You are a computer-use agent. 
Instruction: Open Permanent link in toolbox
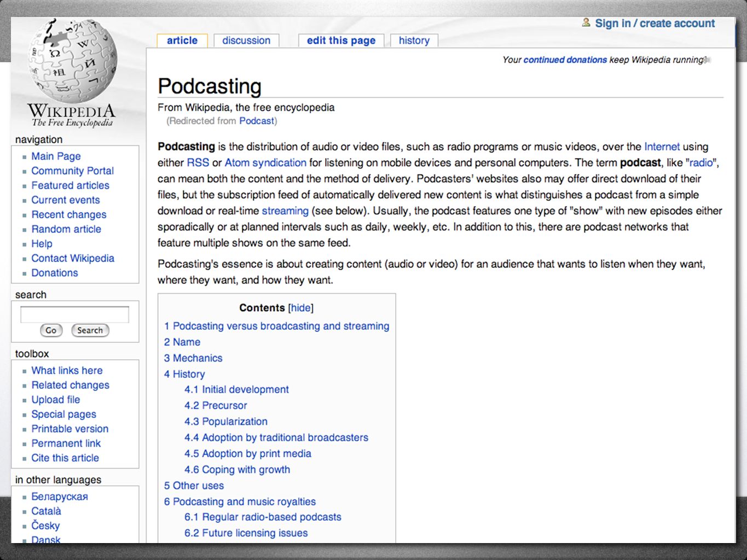66,444
